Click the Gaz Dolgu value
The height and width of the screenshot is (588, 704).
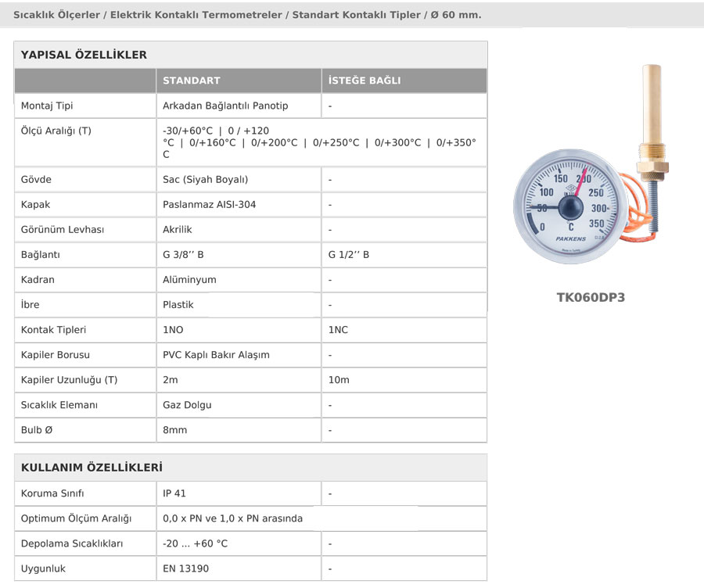click(187, 405)
